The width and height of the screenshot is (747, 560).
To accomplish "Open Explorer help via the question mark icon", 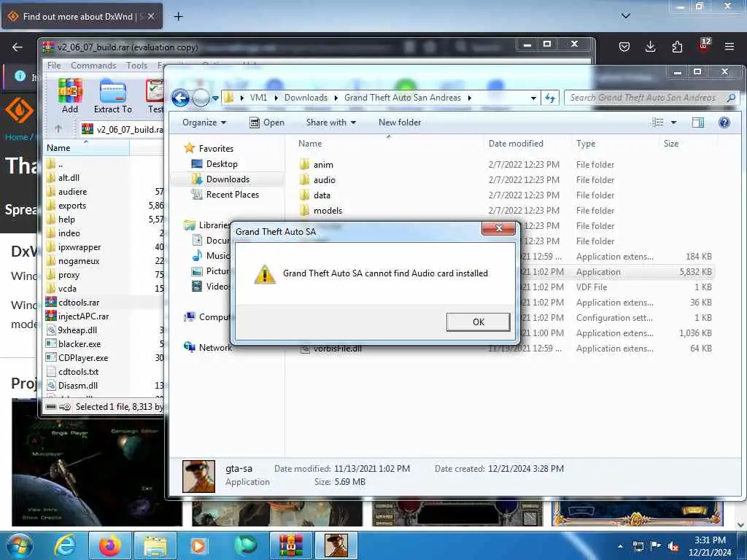I will (724, 122).
